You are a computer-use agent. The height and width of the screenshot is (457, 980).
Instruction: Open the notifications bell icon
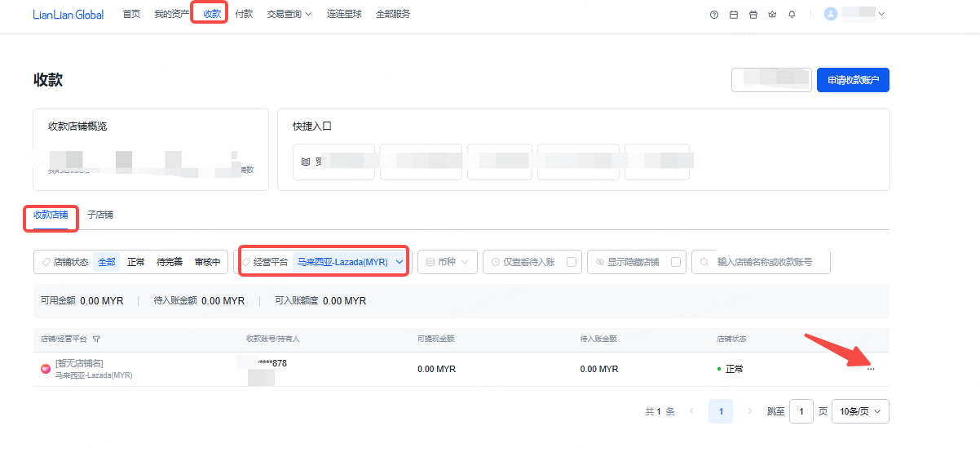(792, 14)
